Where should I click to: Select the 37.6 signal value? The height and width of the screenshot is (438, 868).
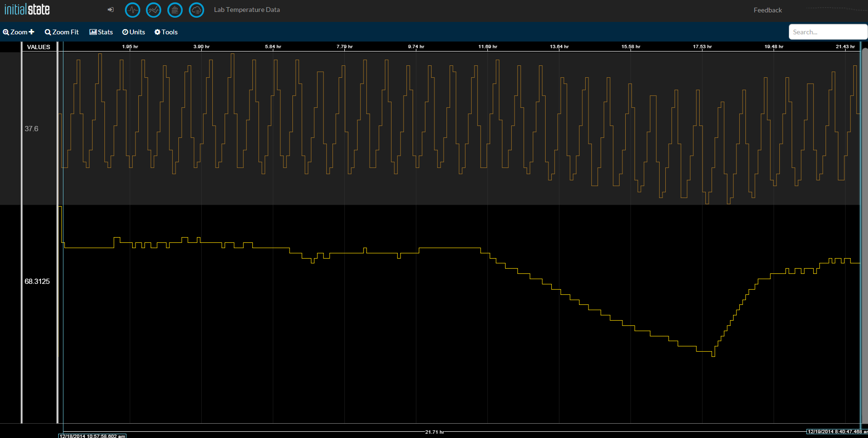coord(31,129)
